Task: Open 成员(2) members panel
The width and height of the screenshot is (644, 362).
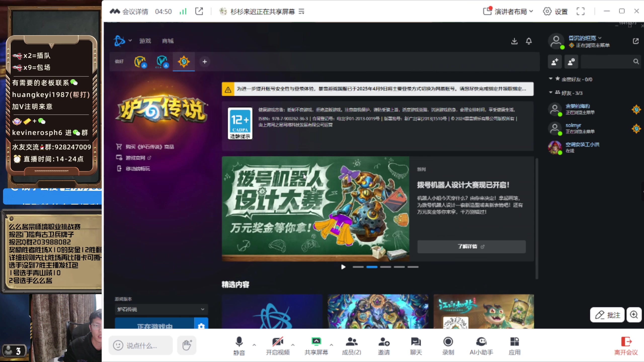Action: click(351, 346)
